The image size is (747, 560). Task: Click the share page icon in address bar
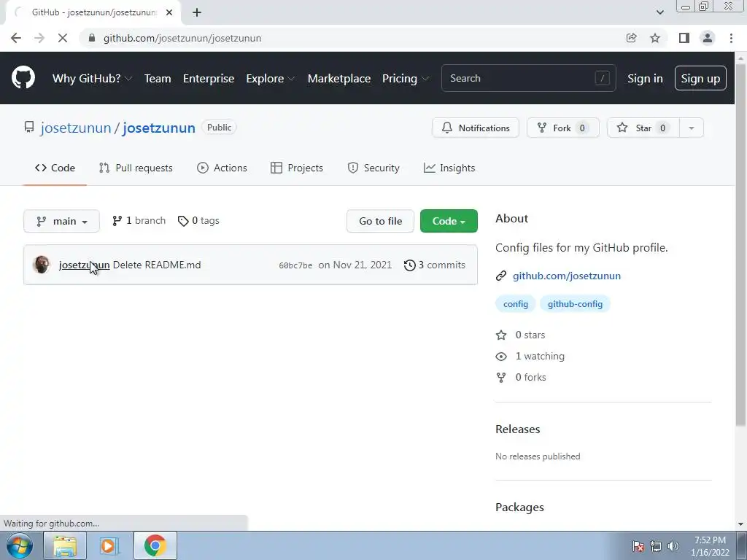tap(631, 38)
